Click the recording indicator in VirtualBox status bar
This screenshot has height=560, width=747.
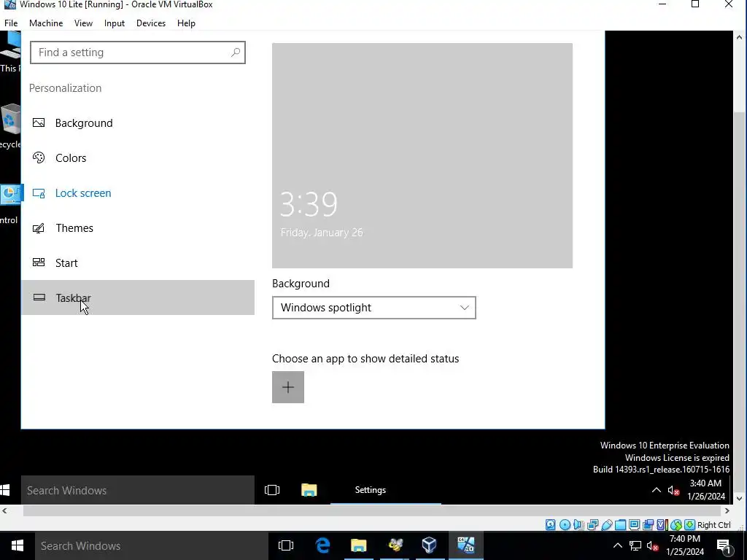(x=648, y=525)
